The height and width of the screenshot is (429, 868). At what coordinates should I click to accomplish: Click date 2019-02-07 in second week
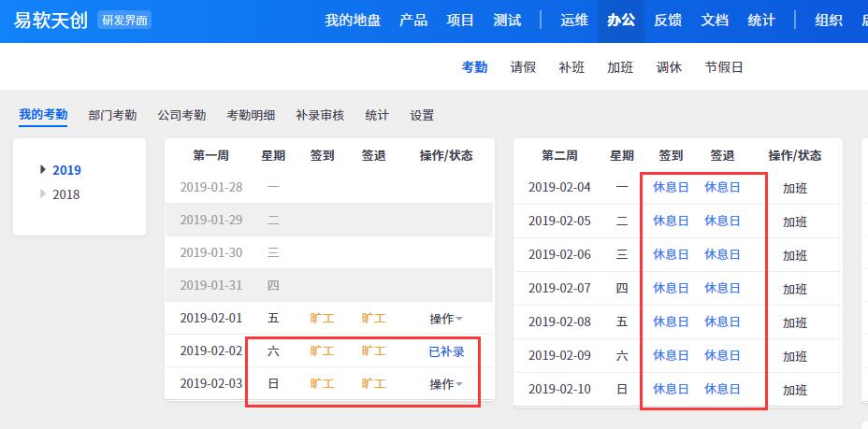point(559,288)
